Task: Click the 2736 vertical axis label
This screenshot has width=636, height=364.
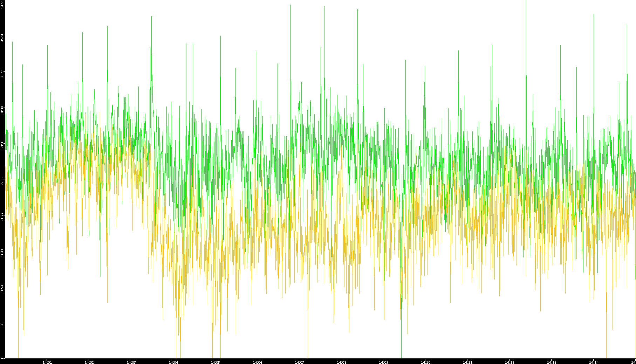Action: pos(2,181)
